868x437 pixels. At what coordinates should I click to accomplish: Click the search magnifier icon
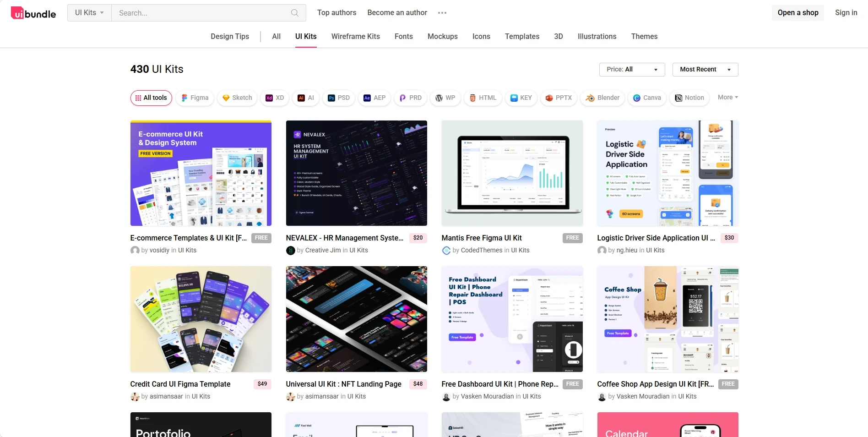[295, 13]
